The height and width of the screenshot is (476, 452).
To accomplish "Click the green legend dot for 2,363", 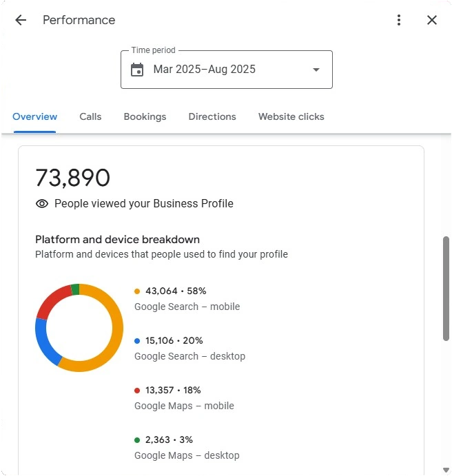I will point(137,440).
